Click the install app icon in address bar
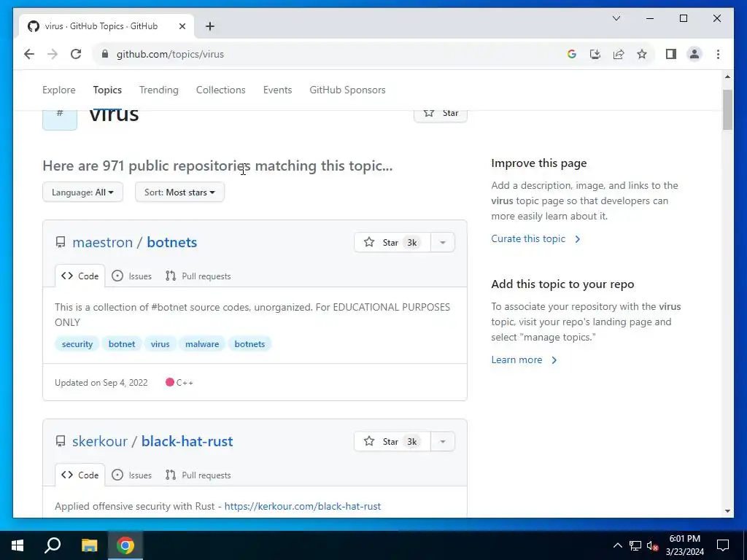 595,54
